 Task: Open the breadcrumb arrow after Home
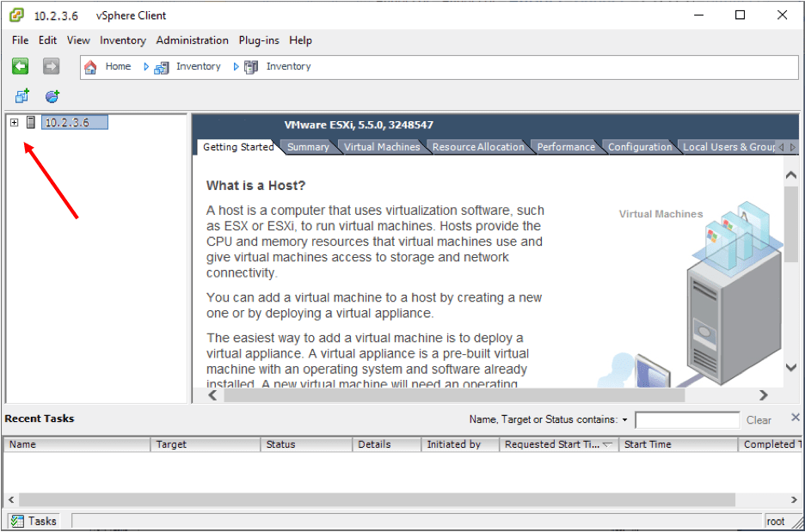[146, 67]
